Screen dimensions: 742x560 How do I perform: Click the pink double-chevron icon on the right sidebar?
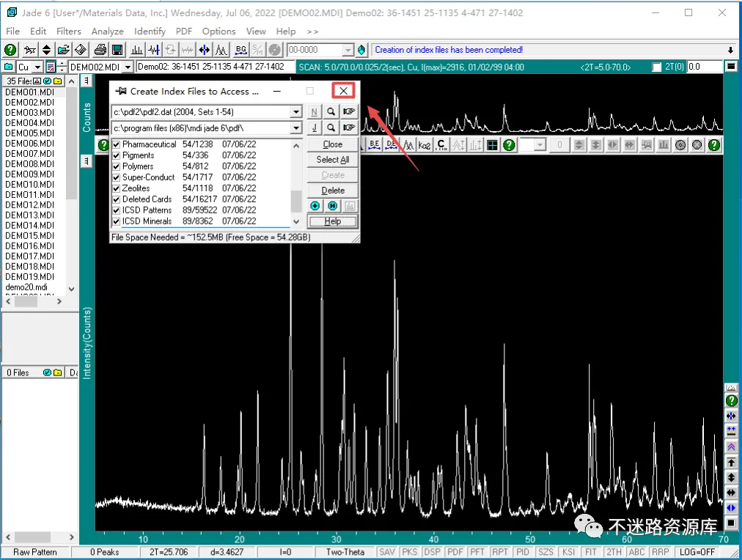[731, 447]
